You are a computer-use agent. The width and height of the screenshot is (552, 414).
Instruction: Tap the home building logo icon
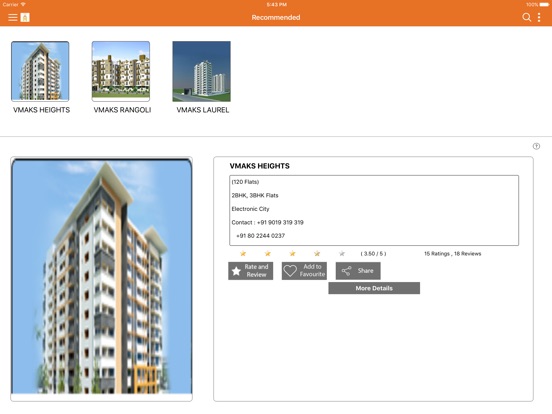point(25,17)
